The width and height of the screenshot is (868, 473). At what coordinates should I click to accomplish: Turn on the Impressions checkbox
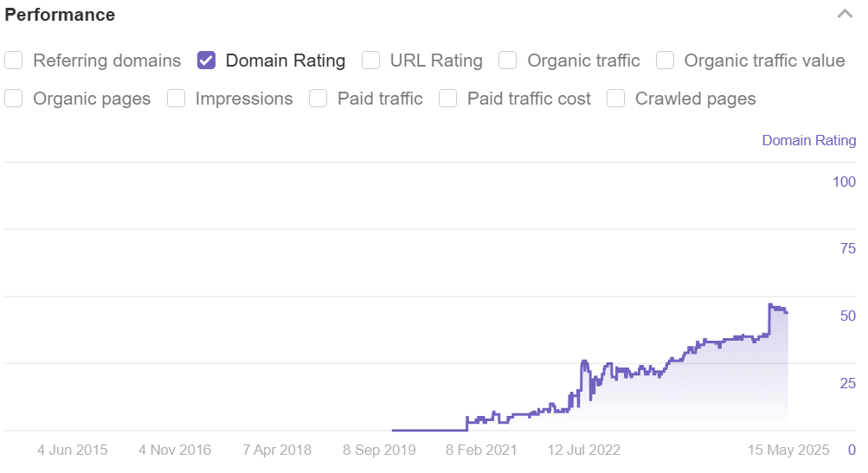pyautogui.click(x=176, y=99)
